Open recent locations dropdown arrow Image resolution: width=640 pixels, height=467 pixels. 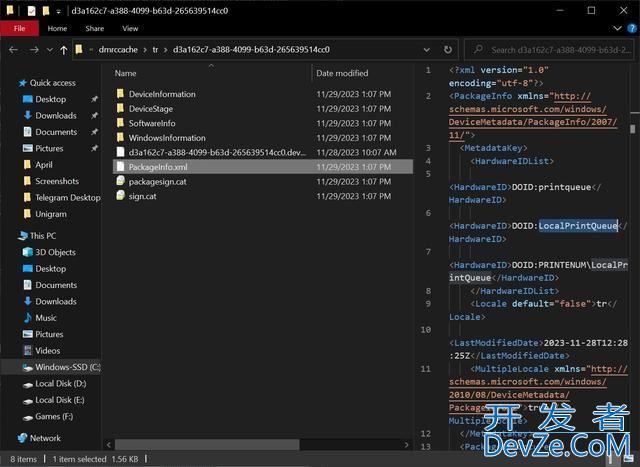pos(49,49)
